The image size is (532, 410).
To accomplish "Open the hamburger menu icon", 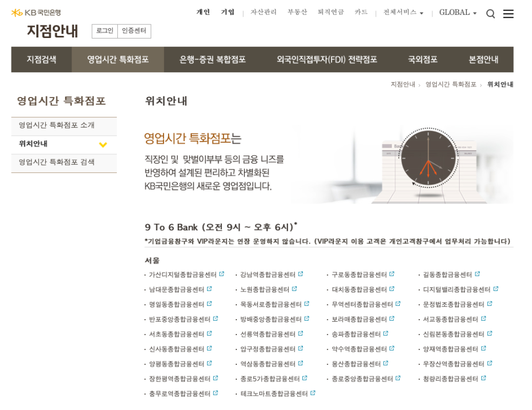I will (508, 14).
